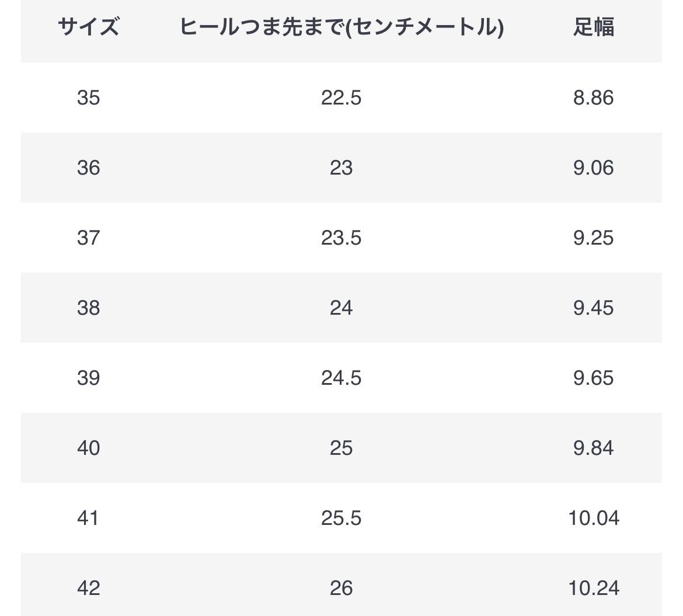Choose size 41 in the chart
This screenshot has height=616, width=683.
click(x=88, y=518)
